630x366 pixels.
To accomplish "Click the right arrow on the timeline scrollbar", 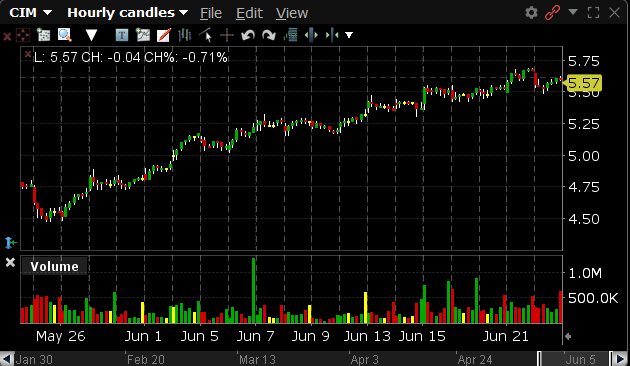I will [x=621, y=359].
